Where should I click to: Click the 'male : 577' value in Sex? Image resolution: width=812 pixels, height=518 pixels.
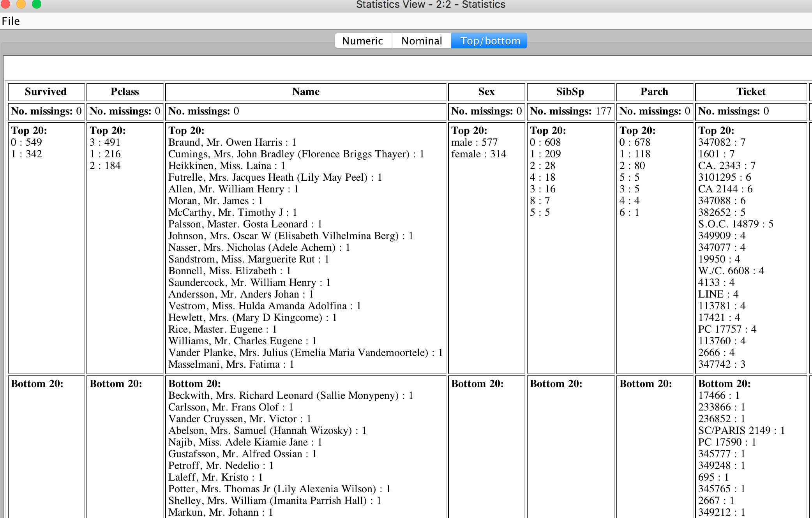point(474,143)
